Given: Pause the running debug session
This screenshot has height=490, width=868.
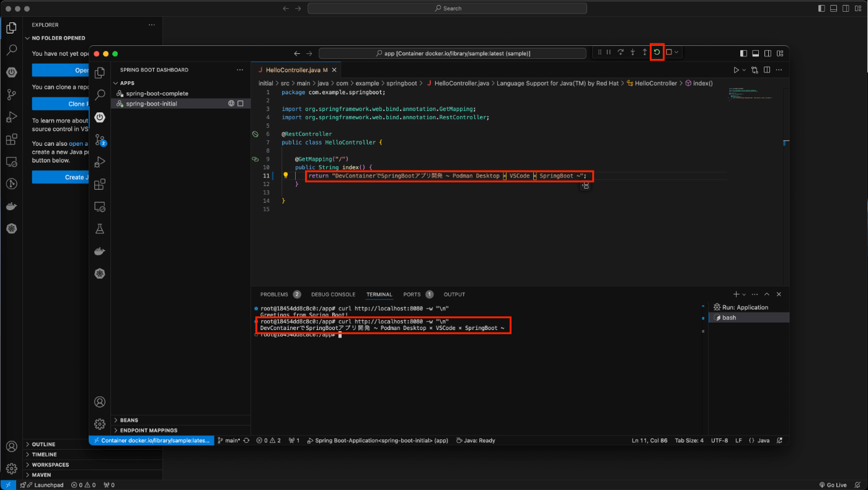Looking at the screenshot, I should click(608, 53).
